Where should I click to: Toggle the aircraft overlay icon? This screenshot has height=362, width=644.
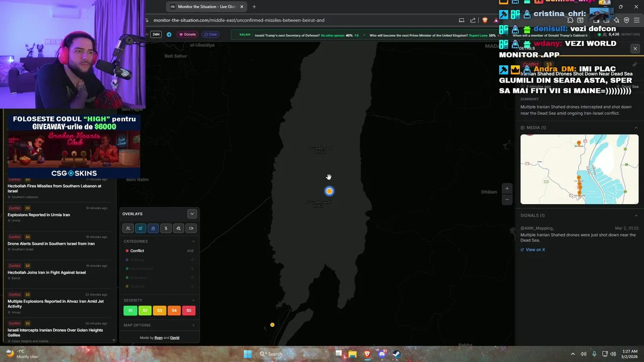pyautogui.click(x=140, y=228)
